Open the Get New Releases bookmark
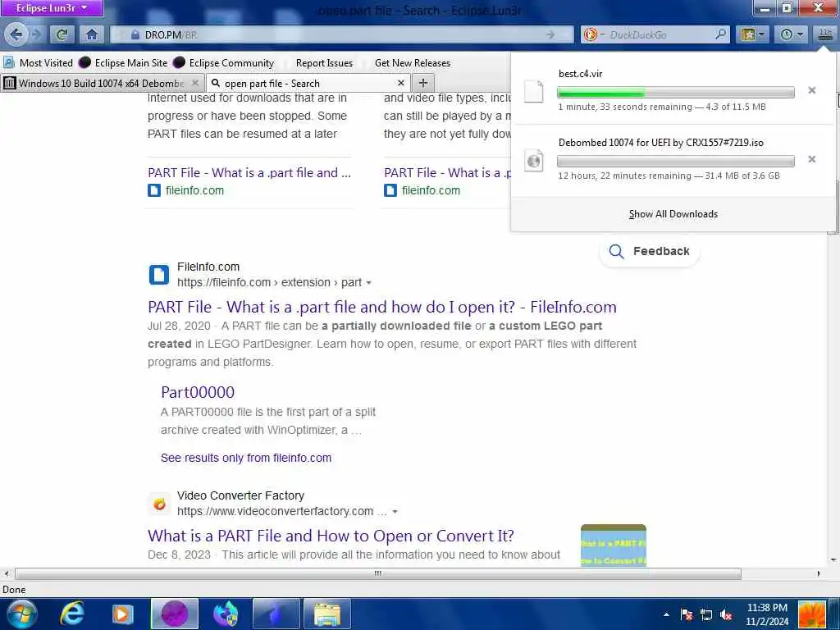Image resolution: width=840 pixels, height=630 pixels. coord(413,62)
